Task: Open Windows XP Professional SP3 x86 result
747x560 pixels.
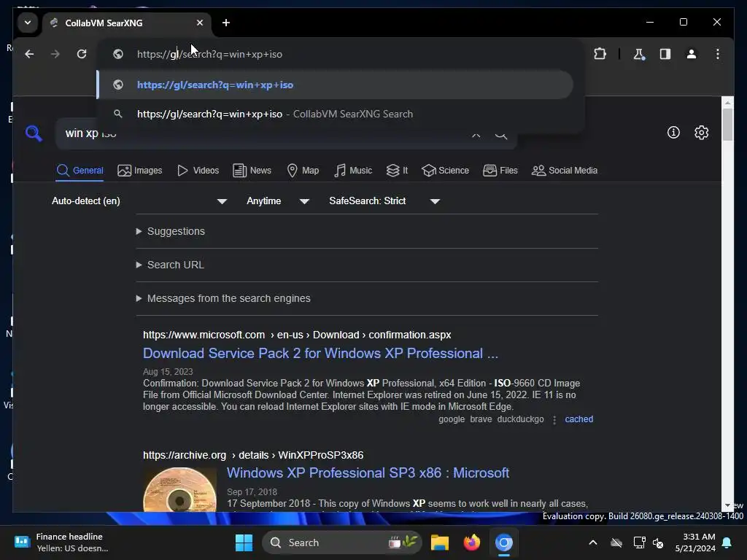Action: click(x=368, y=472)
